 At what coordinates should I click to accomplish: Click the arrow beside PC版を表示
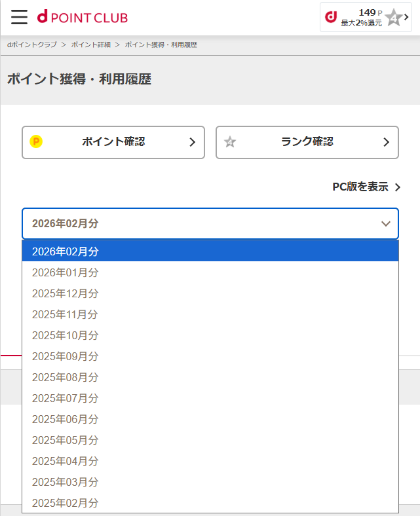tap(397, 187)
